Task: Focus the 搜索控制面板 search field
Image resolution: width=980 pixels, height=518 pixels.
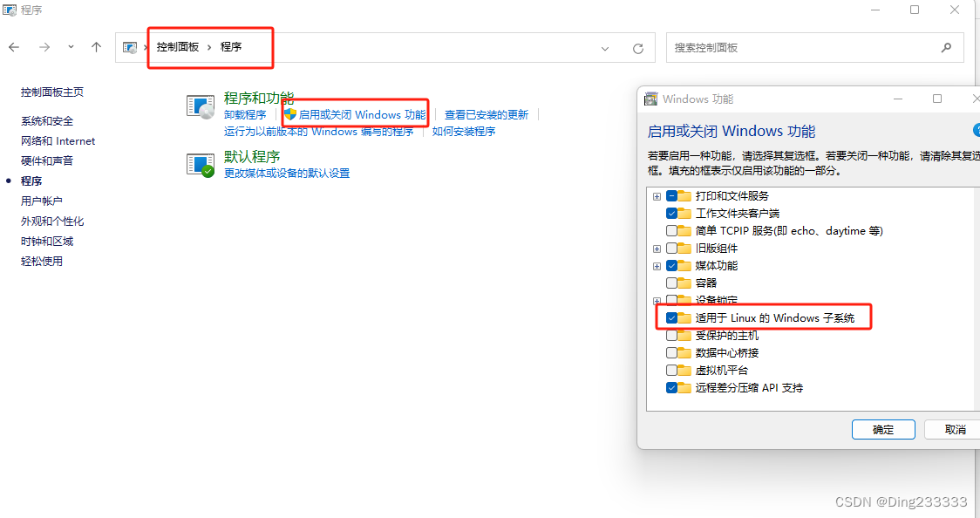Action: point(815,47)
